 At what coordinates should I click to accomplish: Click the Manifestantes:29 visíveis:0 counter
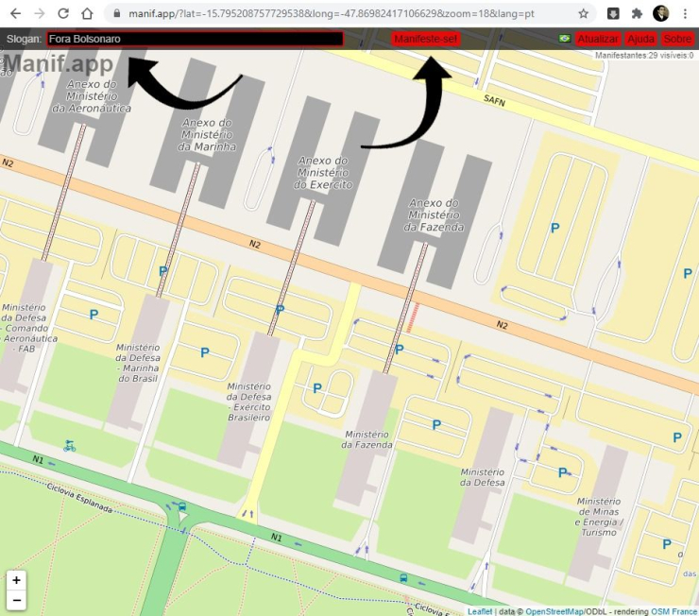pyautogui.click(x=644, y=56)
